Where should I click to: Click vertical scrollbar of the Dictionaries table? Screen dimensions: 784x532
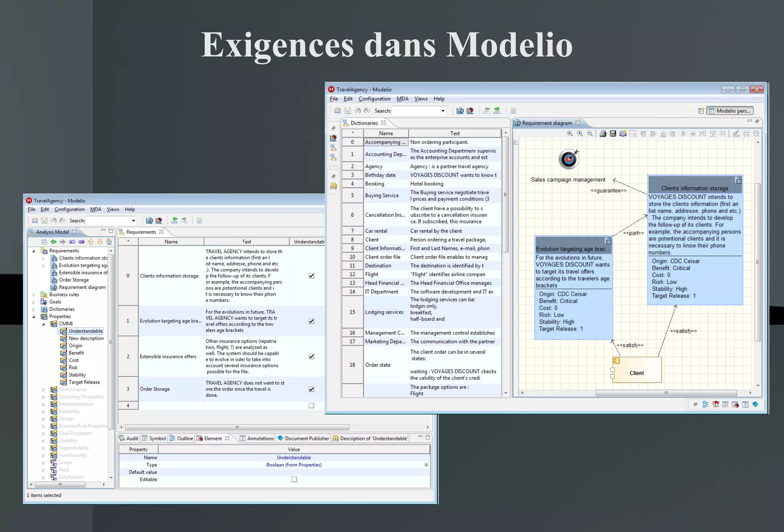505,194
